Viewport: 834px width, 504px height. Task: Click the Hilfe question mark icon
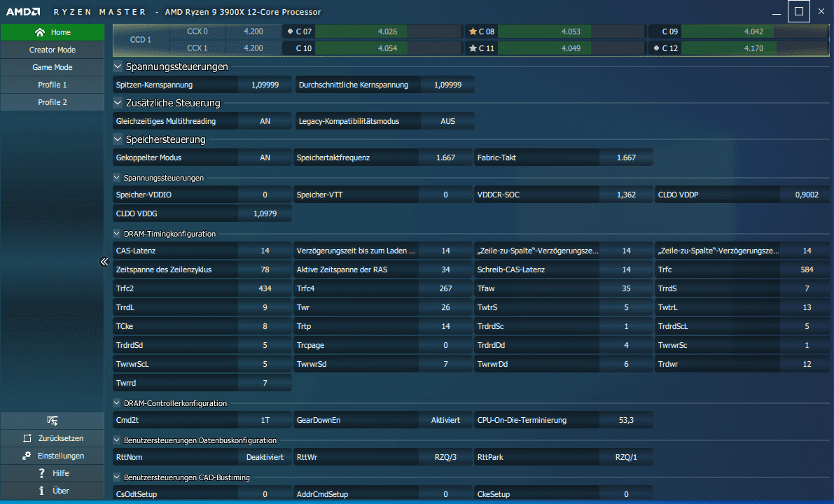pyautogui.click(x=41, y=473)
